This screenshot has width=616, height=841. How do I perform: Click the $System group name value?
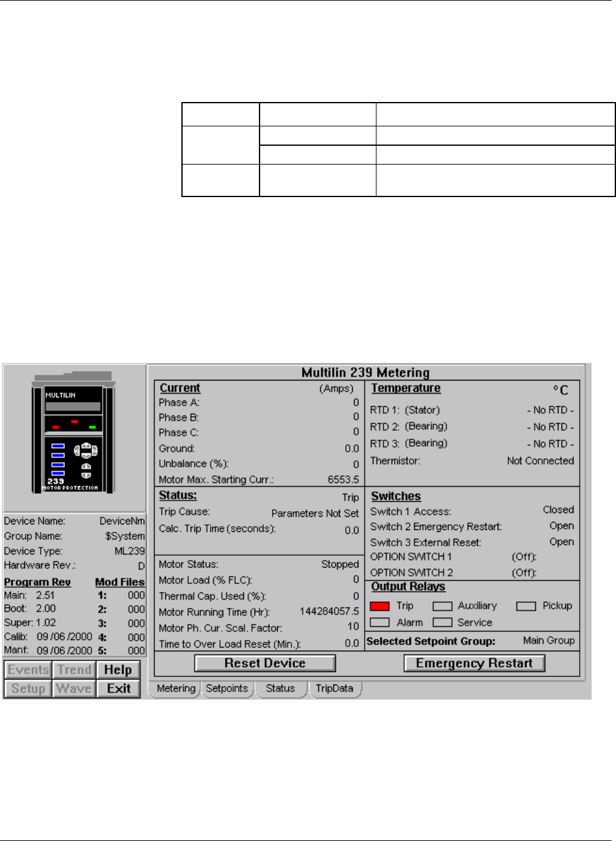click(124, 536)
